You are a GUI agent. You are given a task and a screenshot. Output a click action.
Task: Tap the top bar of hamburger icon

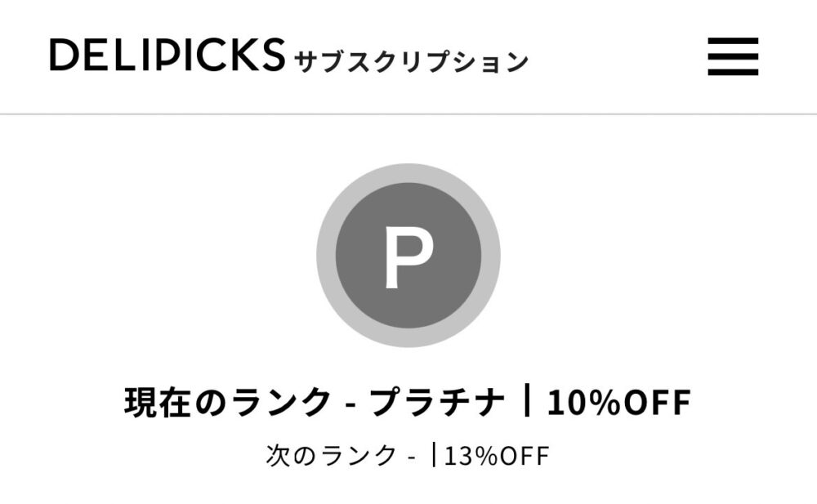click(733, 41)
